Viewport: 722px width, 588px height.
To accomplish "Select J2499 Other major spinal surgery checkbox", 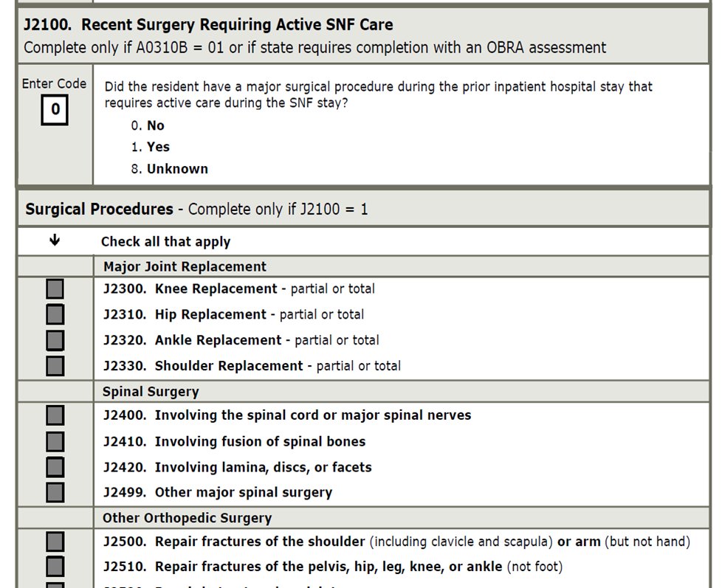I will (x=55, y=492).
